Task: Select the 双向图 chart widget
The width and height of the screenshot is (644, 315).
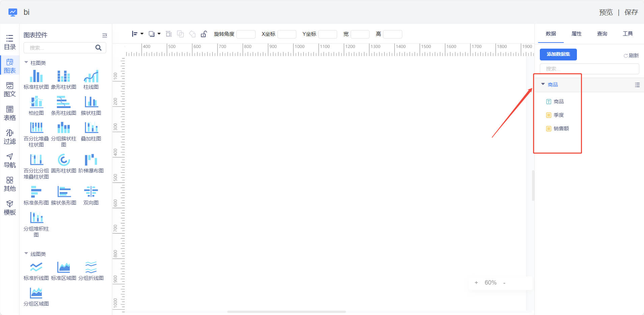Action: tap(91, 192)
